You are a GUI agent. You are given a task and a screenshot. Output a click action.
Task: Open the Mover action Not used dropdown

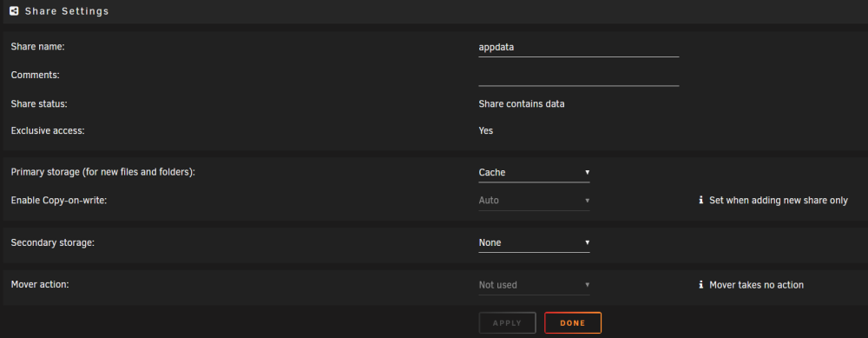tap(534, 285)
